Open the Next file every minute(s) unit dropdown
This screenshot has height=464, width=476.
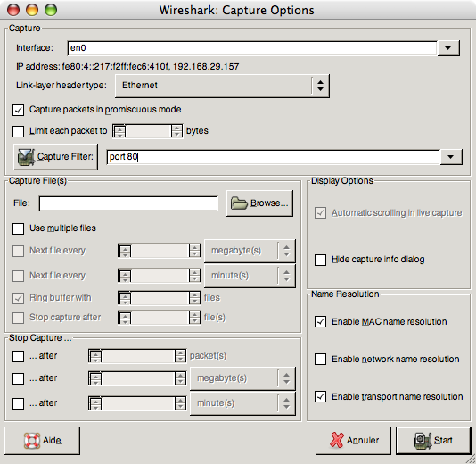pos(250,276)
